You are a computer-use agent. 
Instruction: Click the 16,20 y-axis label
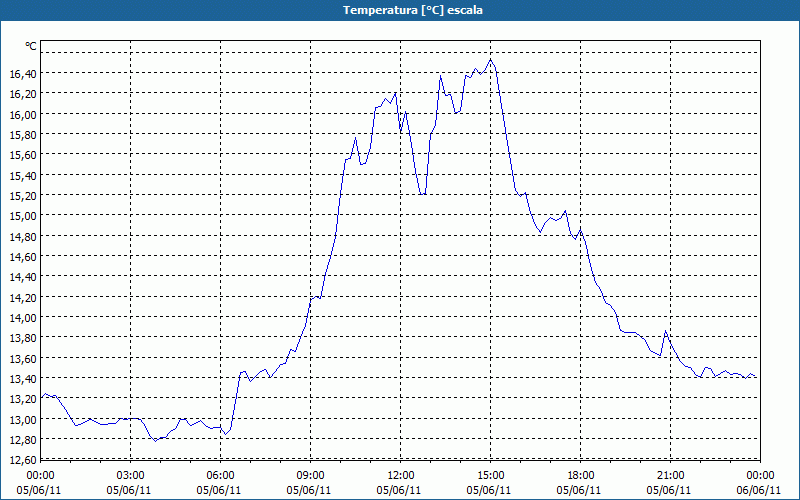click(23, 94)
